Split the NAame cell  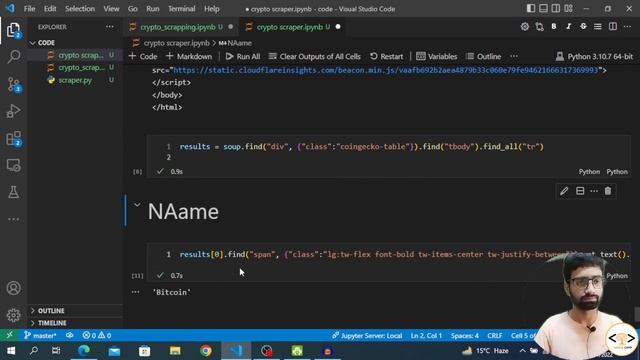580,191
